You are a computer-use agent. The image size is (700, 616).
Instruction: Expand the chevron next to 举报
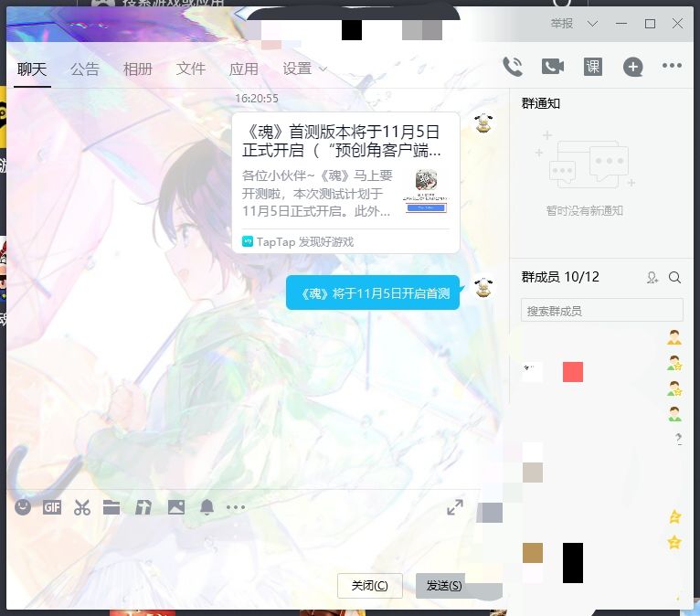point(592,24)
